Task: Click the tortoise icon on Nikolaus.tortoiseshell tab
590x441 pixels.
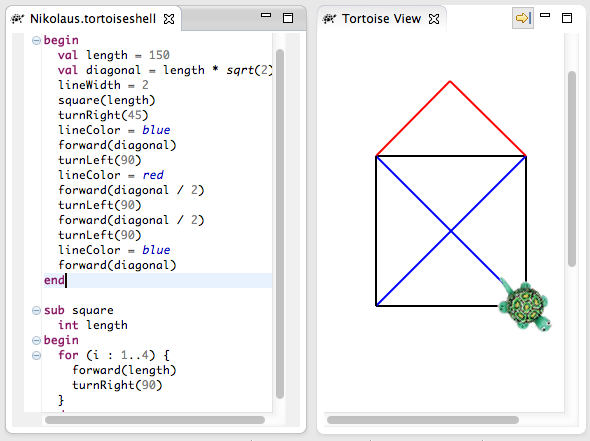Action: point(17,18)
